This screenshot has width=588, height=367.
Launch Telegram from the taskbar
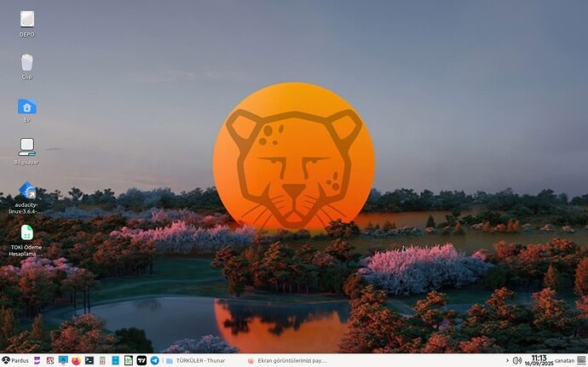click(154, 361)
